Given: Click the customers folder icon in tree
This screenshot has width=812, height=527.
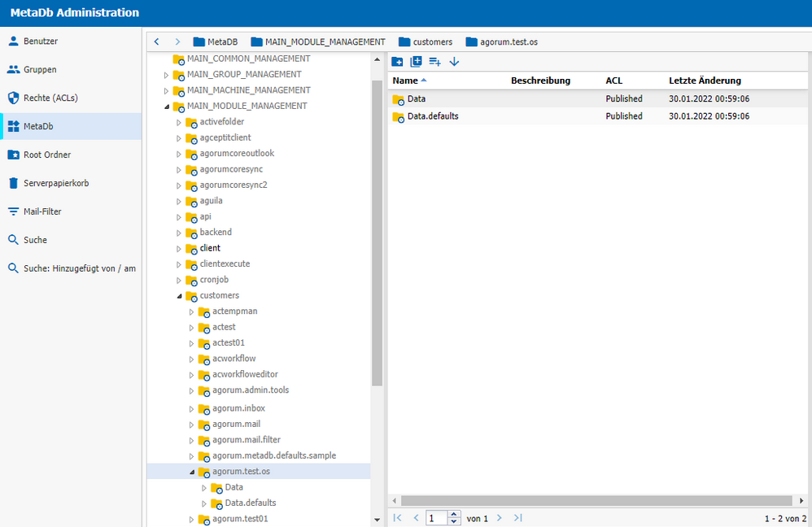Looking at the screenshot, I should [x=191, y=296].
